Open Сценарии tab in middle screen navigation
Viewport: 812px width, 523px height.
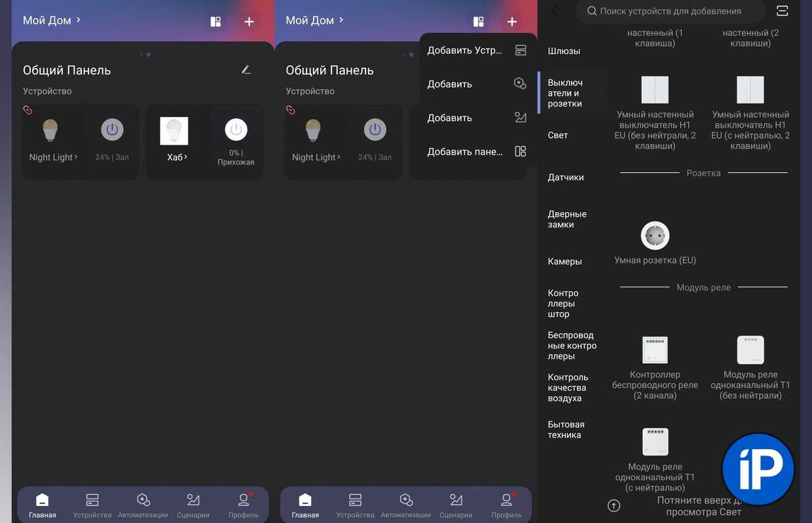pos(456,505)
